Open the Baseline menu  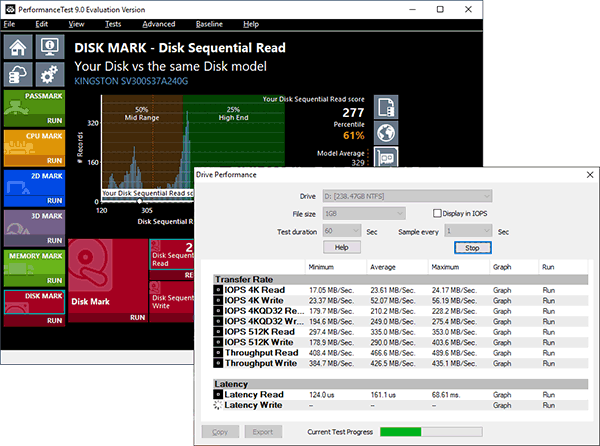point(209,24)
